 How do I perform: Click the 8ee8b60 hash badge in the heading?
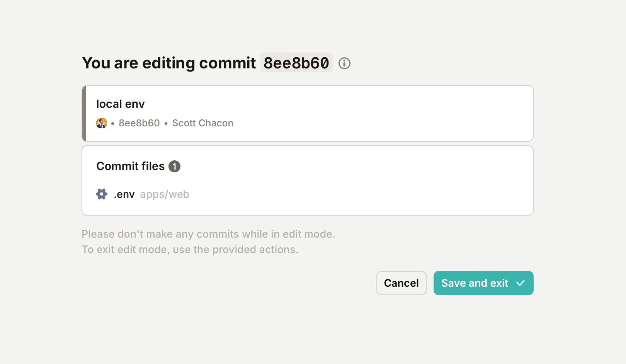point(296,63)
